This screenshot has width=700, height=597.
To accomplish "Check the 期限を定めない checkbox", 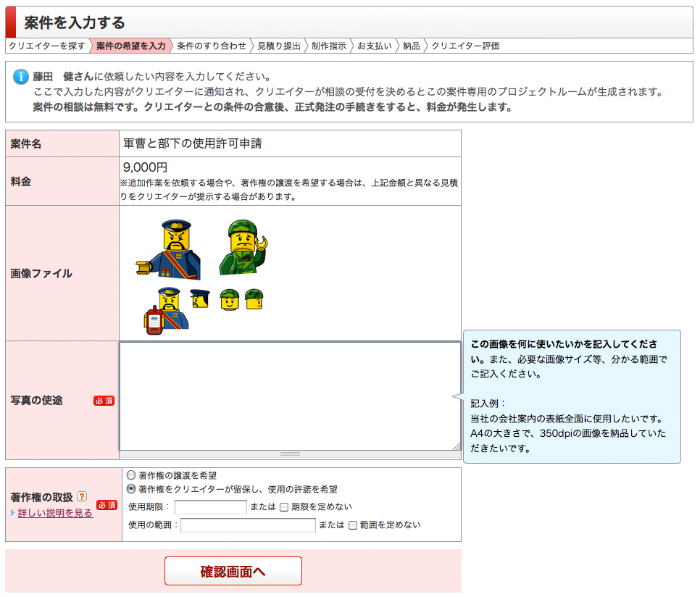I will 284,507.
